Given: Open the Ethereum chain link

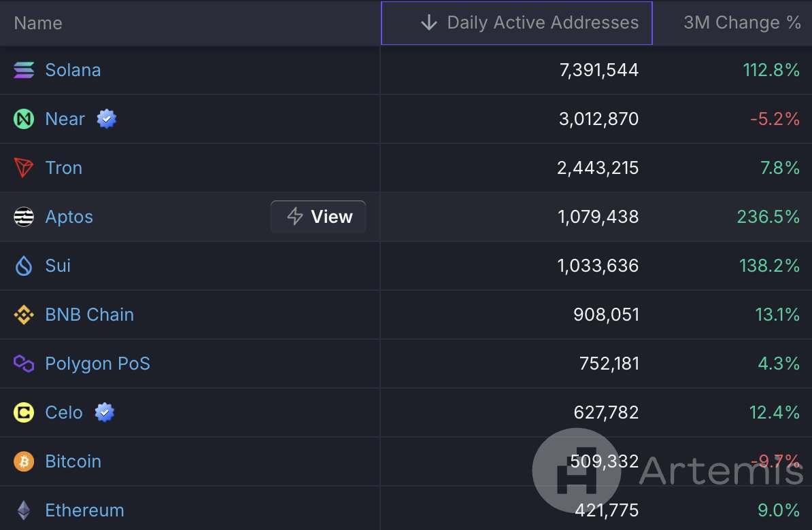Looking at the screenshot, I should pyautogui.click(x=84, y=510).
